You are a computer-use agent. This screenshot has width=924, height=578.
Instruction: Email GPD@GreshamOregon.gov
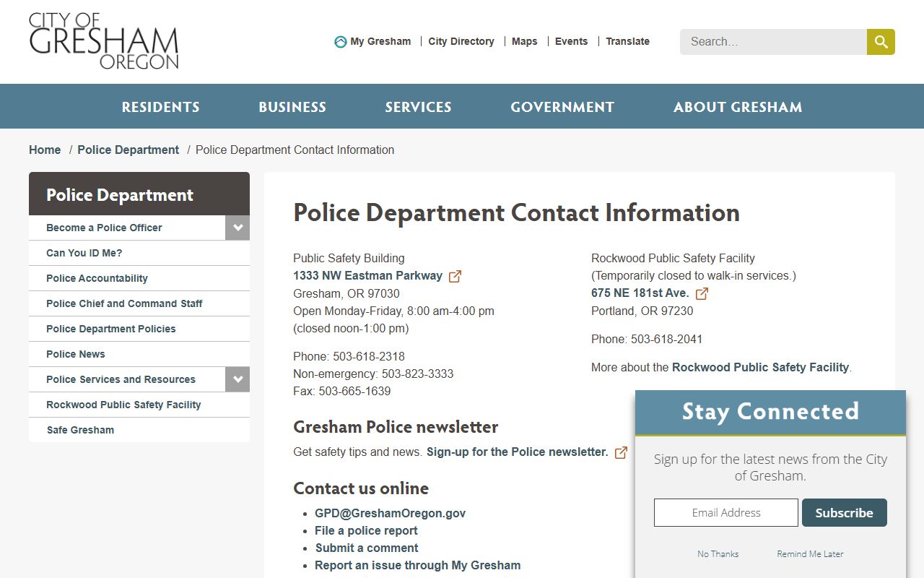tap(390, 513)
